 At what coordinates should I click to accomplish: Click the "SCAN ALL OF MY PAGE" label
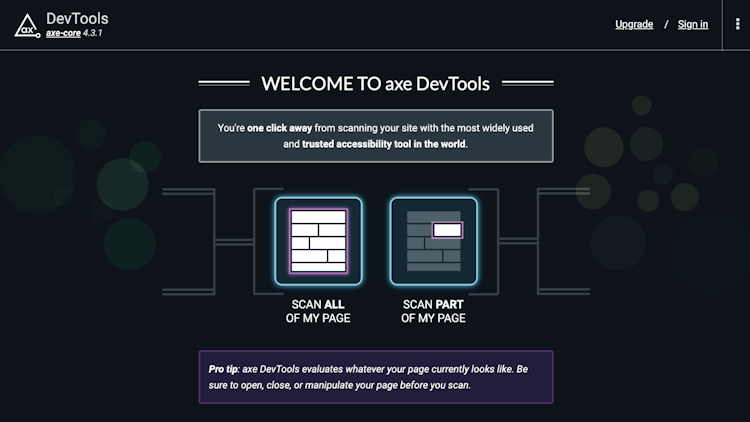tap(318, 311)
